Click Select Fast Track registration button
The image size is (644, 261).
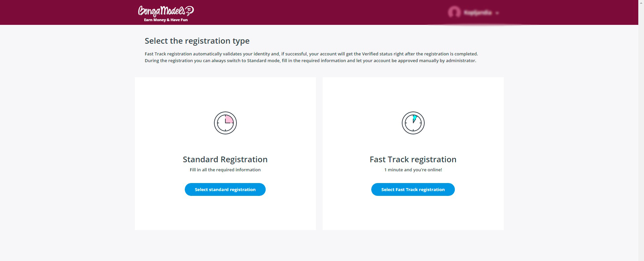(x=413, y=189)
